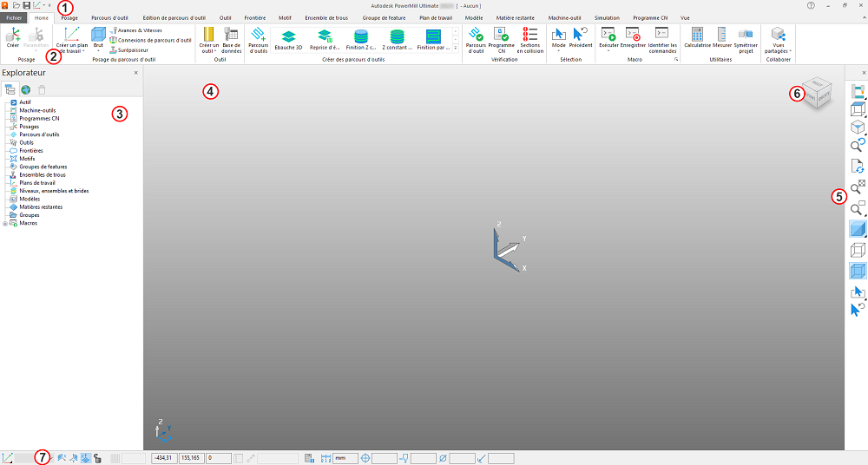
Task: Select Niveaux, ensembles et brides item
Action: click(54, 191)
